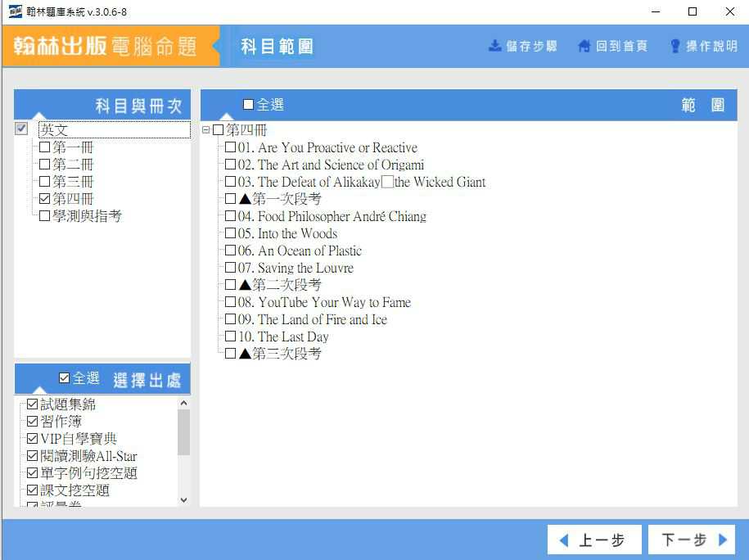Click the lightbulb icon for 操作說明
749x560 pixels.
(x=675, y=46)
